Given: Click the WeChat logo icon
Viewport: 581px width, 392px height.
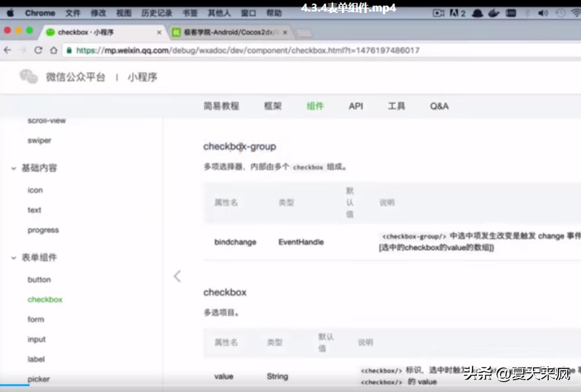Looking at the screenshot, I should click(29, 77).
